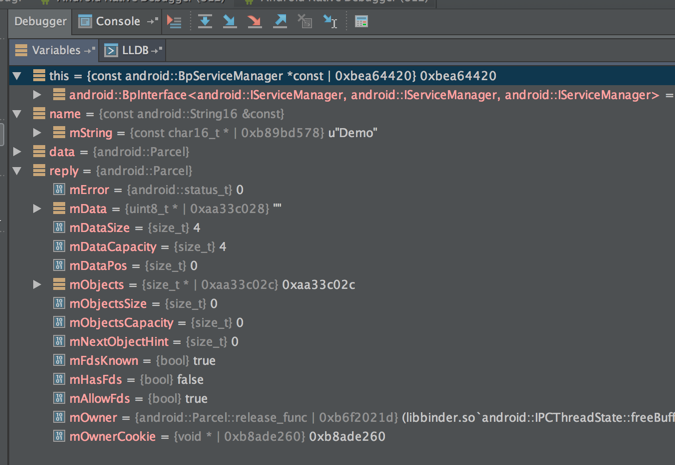Image resolution: width=675 pixels, height=465 pixels.
Task: Select the mError status_t row
Action: pyautogui.click(x=342, y=189)
